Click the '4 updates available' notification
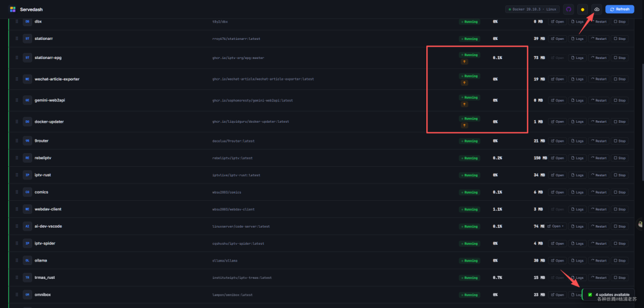This screenshot has width=644, height=308. [609, 294]
